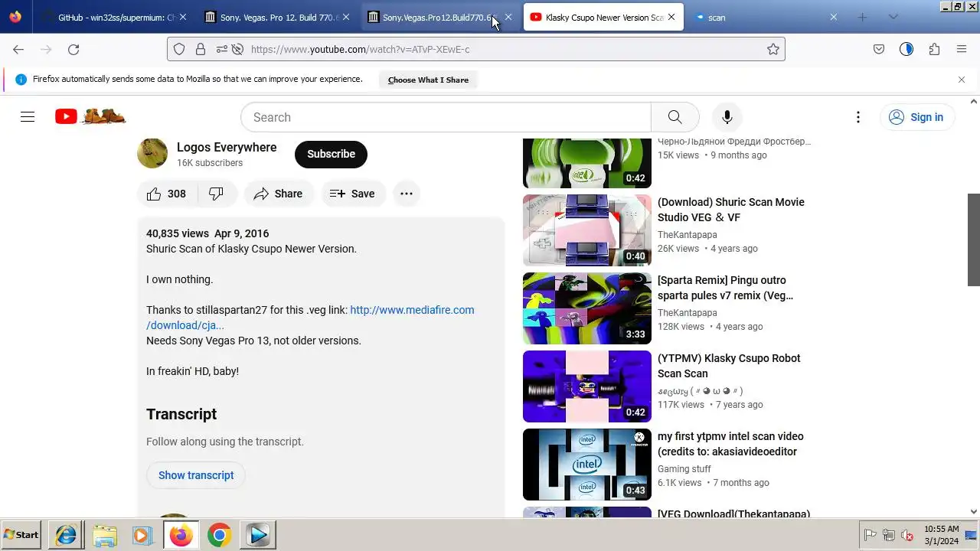The width and height of the screenshot is (980, 551).
Task: Dislike the video with thumbs down
Action: click(217, 194)
